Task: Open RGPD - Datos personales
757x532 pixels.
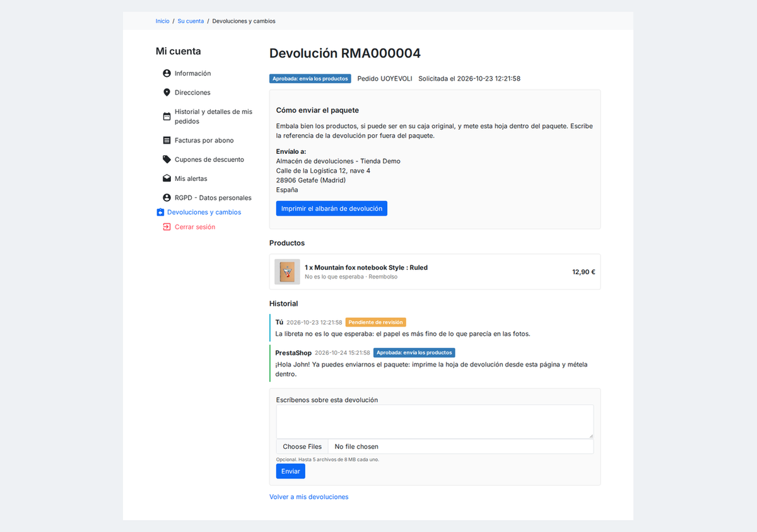Action: pyautogui.click(x=213, y=198)
